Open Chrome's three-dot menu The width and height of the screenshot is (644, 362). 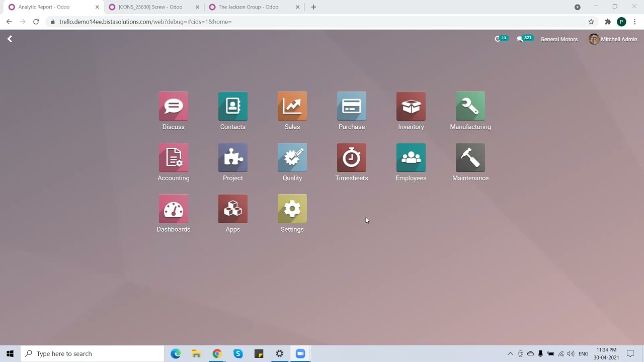(x=635, y=22)
